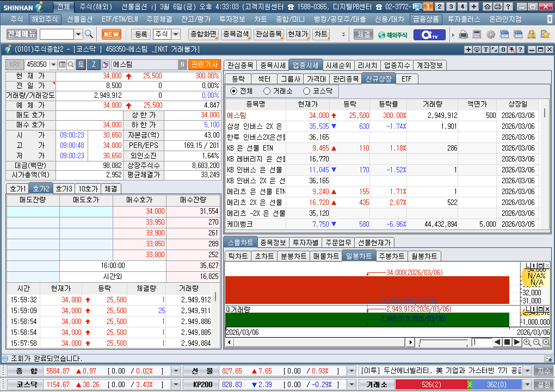
Task: Click the T font icon in window header
Action: click(485, 49)
